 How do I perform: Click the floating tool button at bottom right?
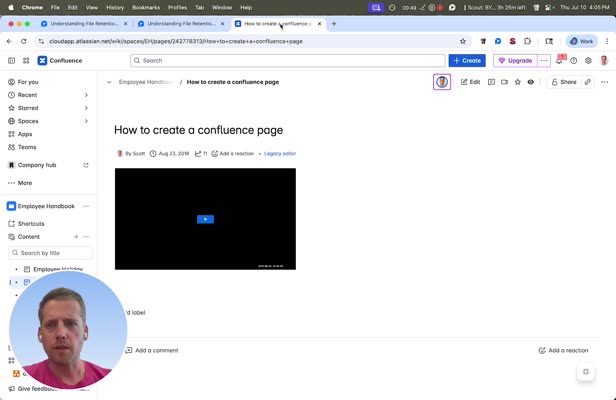coord(586,371)
